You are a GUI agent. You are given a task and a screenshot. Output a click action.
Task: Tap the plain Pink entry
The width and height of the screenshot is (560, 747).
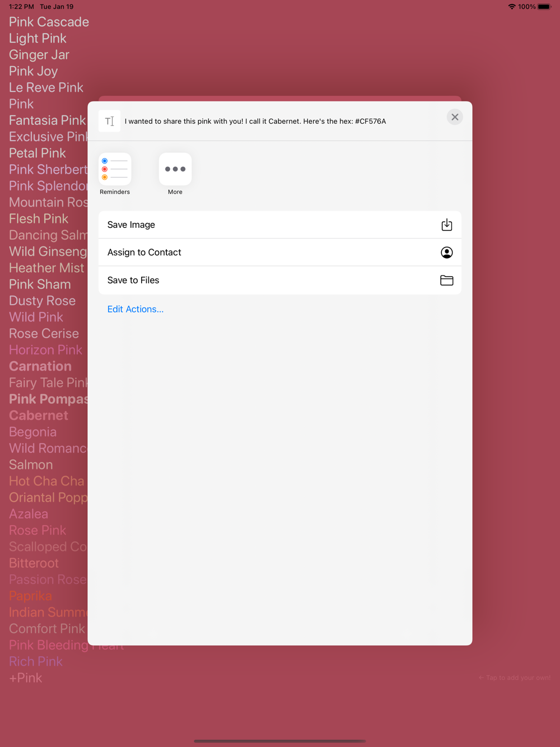(21, 104)
